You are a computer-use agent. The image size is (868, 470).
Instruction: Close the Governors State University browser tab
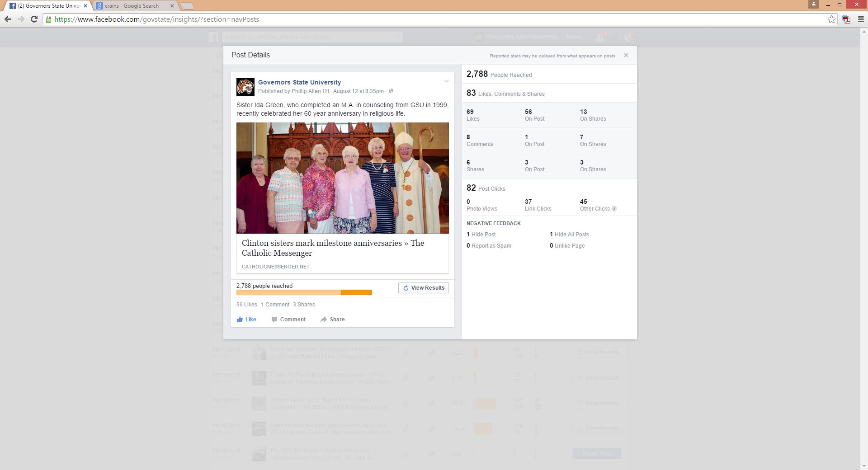pos(85,6)
